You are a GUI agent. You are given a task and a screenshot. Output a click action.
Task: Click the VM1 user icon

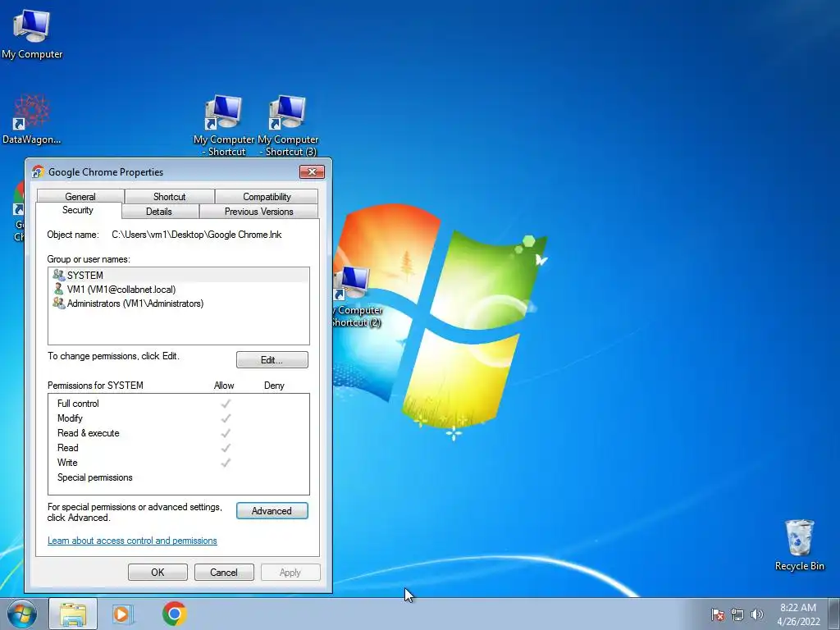(58, 290)
